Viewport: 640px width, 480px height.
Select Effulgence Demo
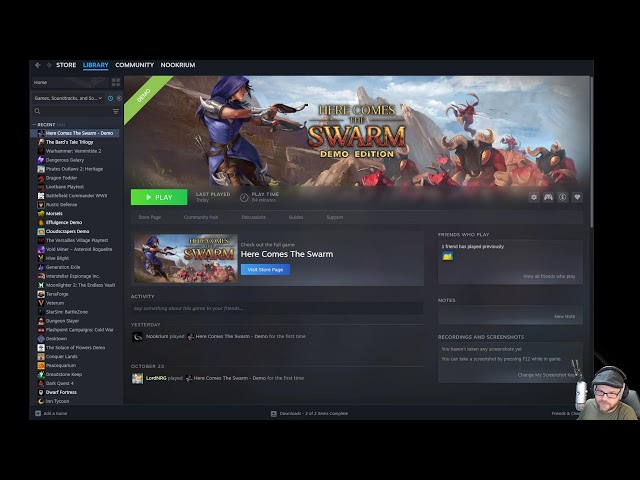click(64, 222)
